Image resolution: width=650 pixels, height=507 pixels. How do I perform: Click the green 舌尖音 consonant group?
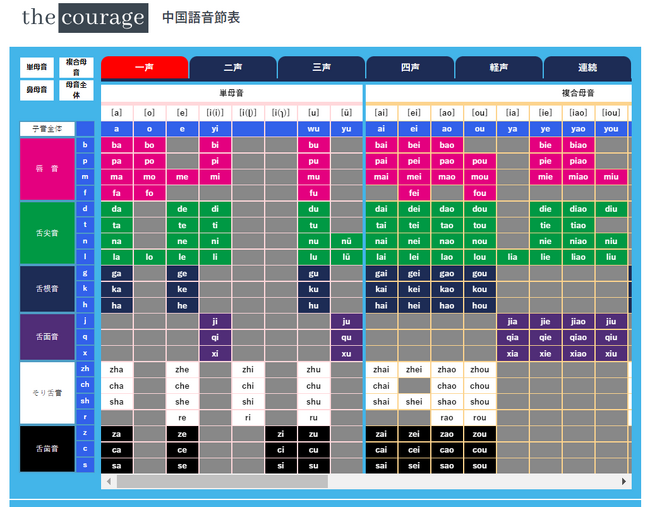point(47,232)
